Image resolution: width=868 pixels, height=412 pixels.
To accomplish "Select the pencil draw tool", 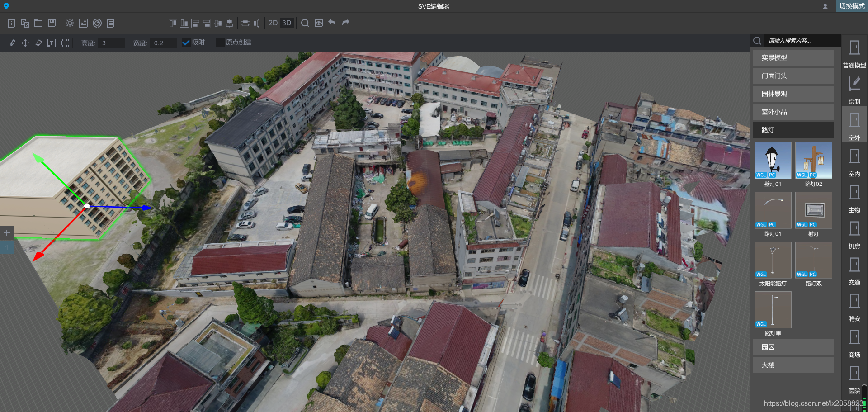I will tap(12, 43).
